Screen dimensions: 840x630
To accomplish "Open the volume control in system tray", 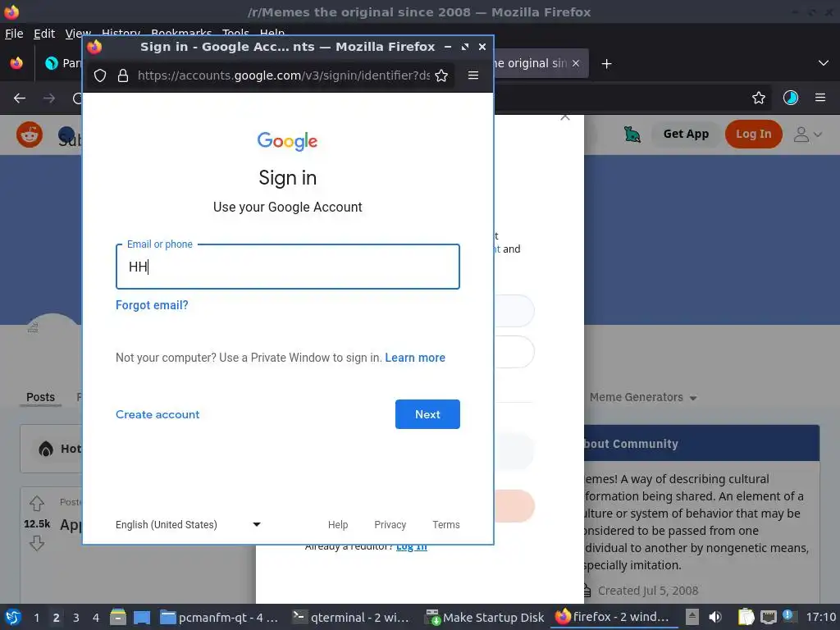I will [x=715, y=617].
